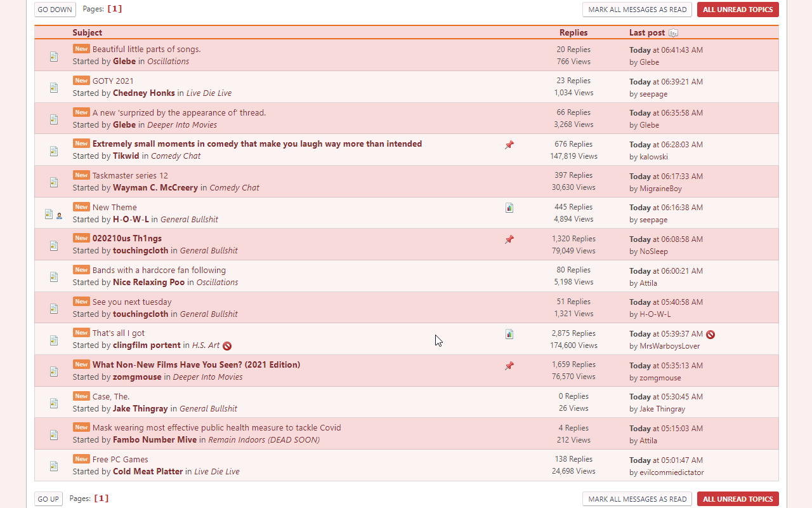
Task: Click top MARK ALL MESSAGES AS READ button
Action: tap(638, 10)
